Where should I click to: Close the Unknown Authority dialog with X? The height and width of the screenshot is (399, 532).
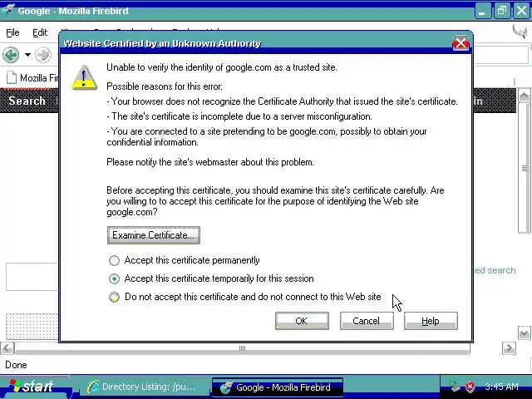(461, 43)
